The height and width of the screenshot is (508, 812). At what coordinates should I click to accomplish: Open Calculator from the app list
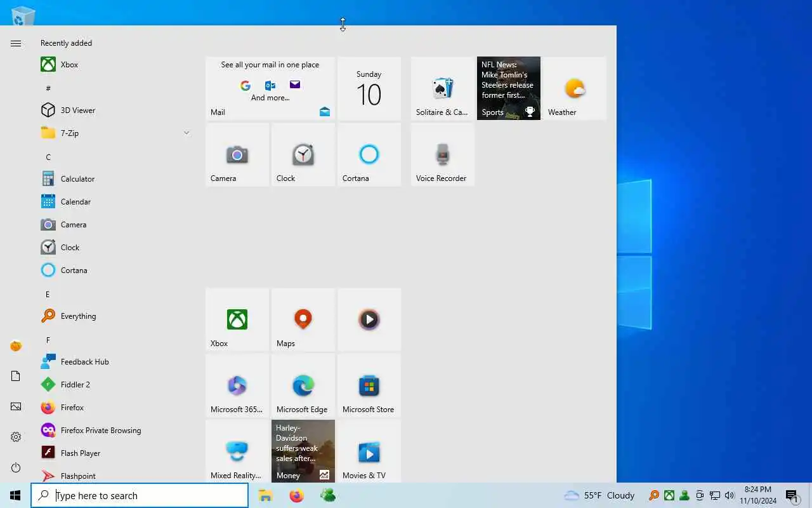coord(114,179)
